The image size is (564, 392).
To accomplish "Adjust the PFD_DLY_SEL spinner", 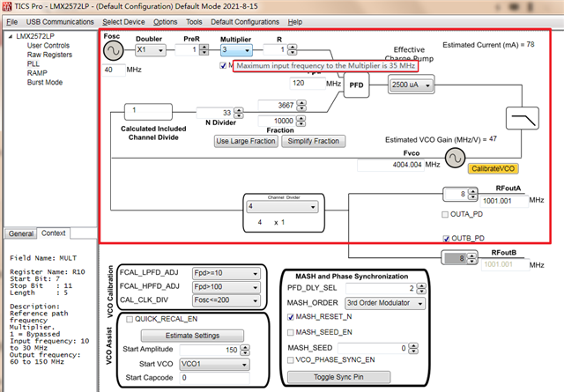I will pos(421,288).
